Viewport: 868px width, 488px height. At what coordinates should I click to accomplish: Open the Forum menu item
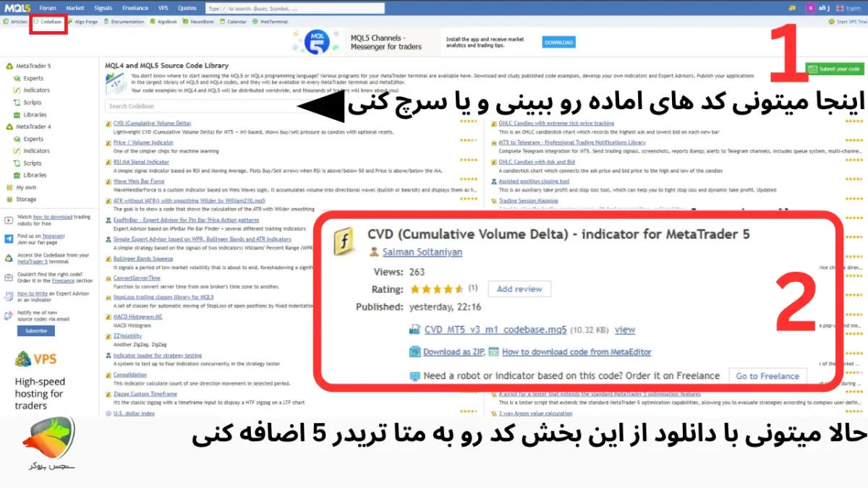tap(48, 8)
